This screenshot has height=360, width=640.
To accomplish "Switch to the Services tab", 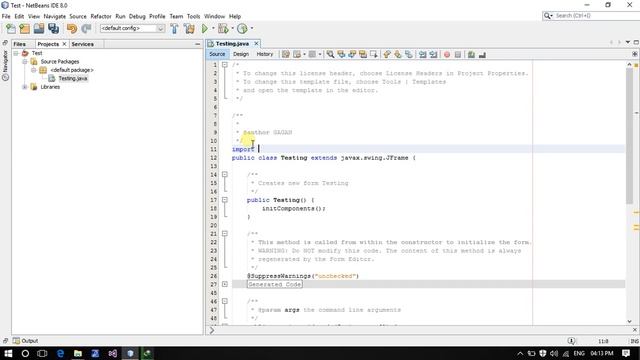I will 82,44.
